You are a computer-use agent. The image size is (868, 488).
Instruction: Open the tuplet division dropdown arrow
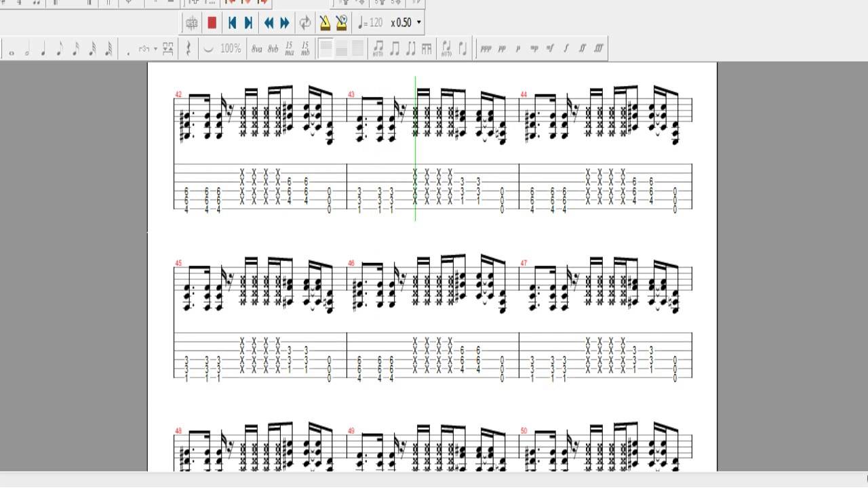(156, 49)
